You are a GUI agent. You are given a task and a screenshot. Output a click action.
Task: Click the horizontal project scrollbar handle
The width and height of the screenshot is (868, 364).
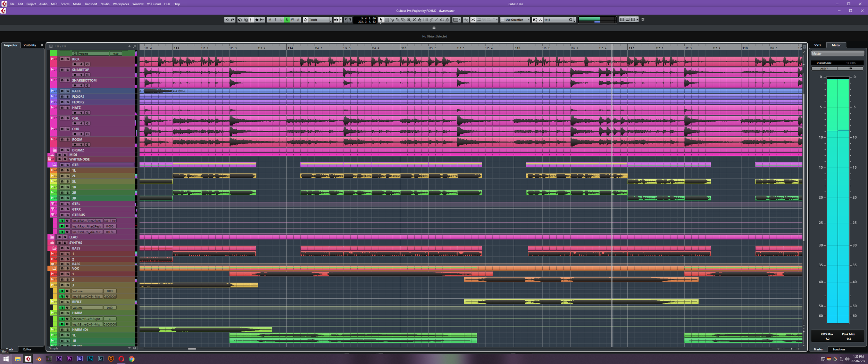click(x=192, y=349)
